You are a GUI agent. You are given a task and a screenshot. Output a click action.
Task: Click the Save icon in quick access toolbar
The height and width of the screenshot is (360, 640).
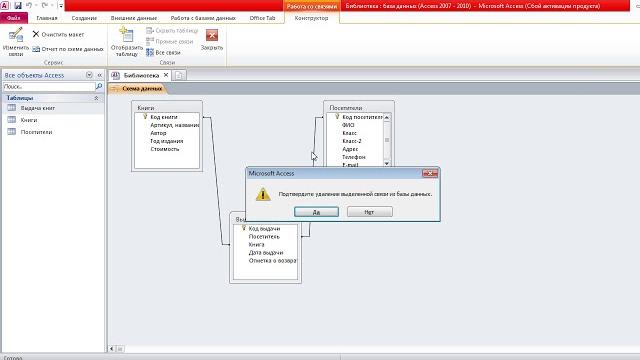[x=18, y=5]
